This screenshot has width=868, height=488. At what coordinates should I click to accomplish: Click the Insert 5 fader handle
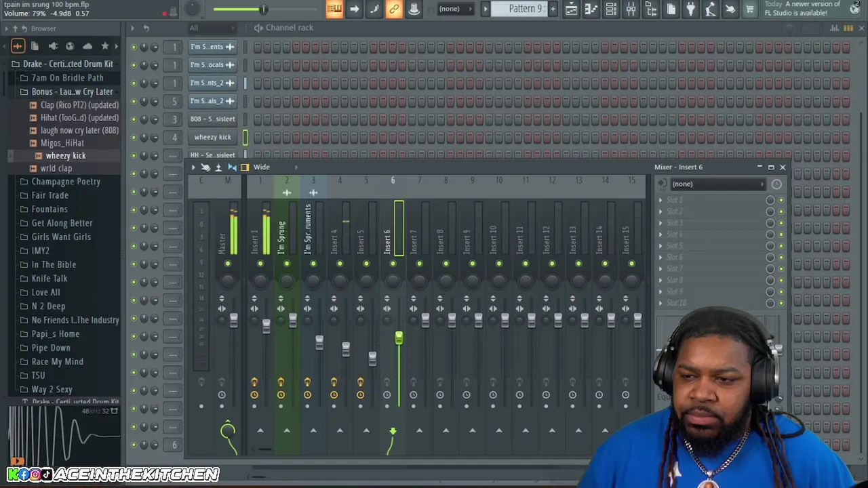tap(372, 359)
